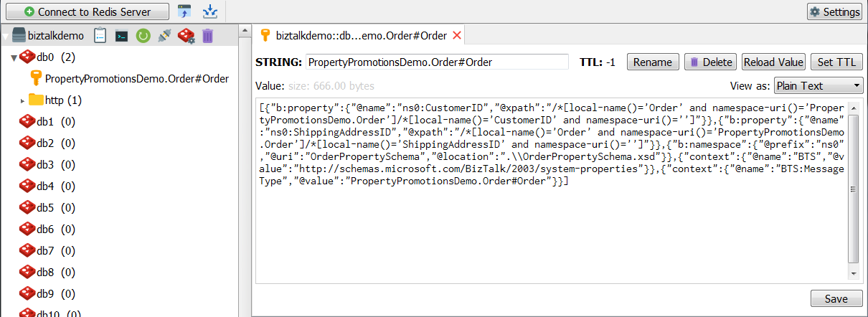Select PropertyPromotionsDemo.Order#Order key in tree
Screen dimensions: 868x317
(136, 78)
